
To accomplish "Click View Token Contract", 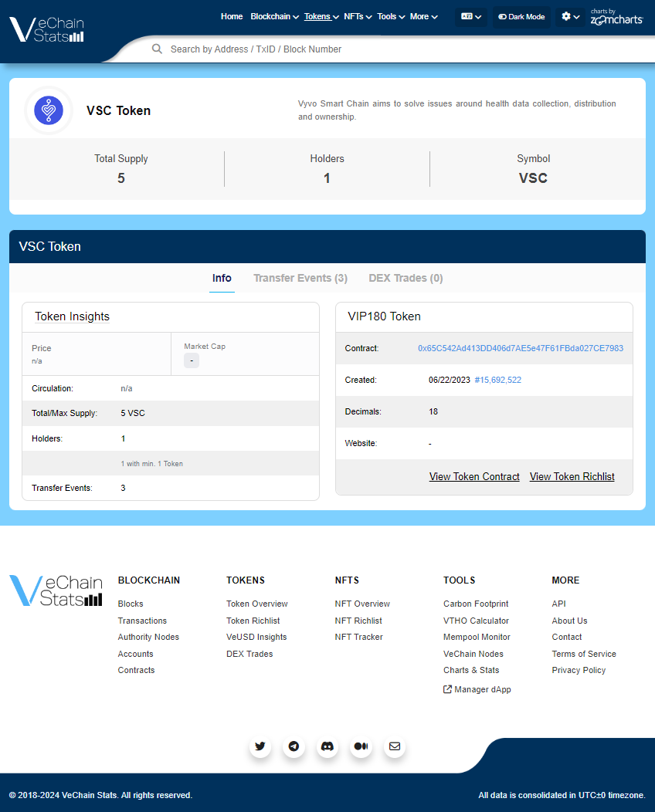I will [x=474, y=477].
